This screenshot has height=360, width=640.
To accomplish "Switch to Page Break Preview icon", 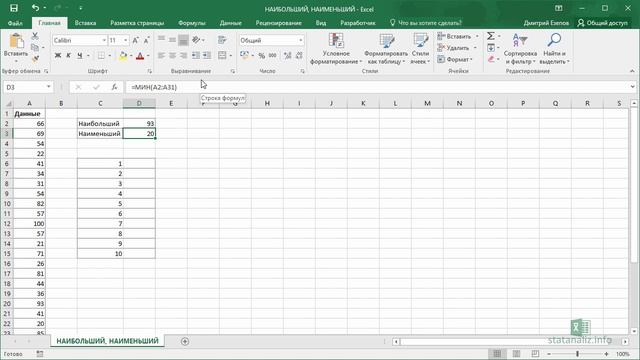I will coord(535,353).
